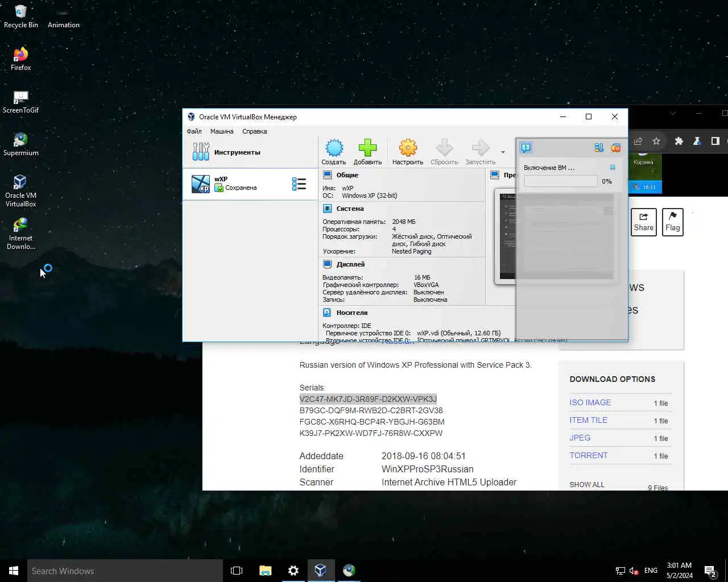This screenshot has height=582, width=728.
Task: Click the VirtualBox taskbar button
Action: click(x=321, y=571)
